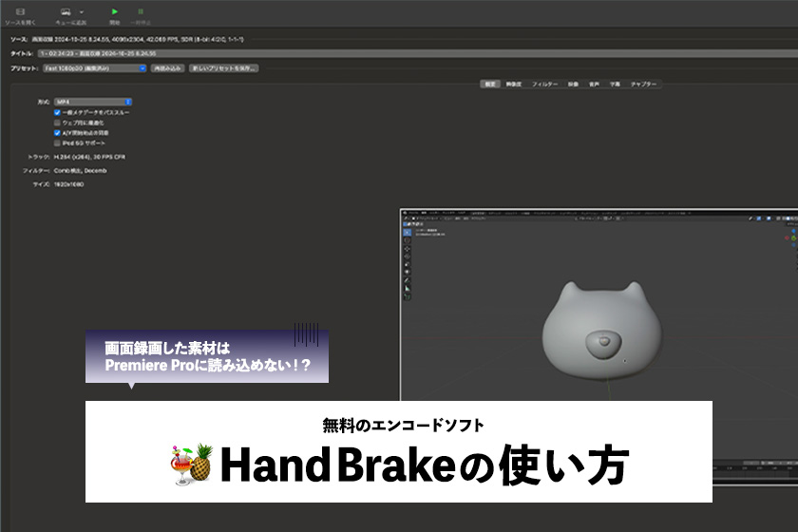Screen dimensions: 798x532
Task: Open the 形式 MP4 format dropdown
Action: tap(93, 102)
